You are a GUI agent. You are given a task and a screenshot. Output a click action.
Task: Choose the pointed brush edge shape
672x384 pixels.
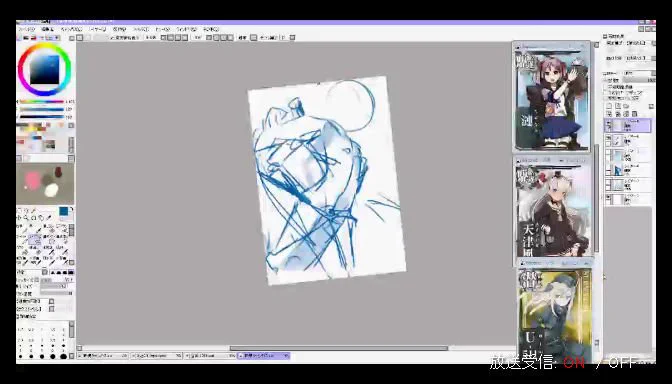coord(52,272)
